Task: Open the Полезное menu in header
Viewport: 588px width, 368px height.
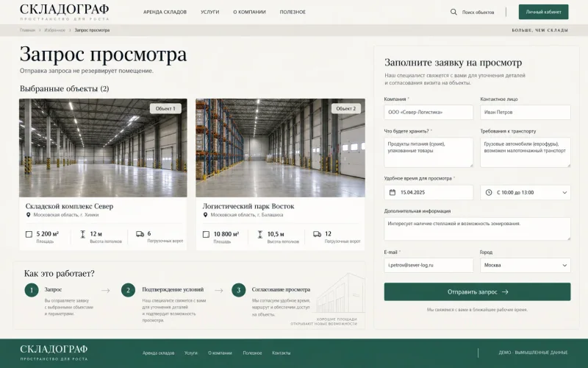Action: coord(293,12)
